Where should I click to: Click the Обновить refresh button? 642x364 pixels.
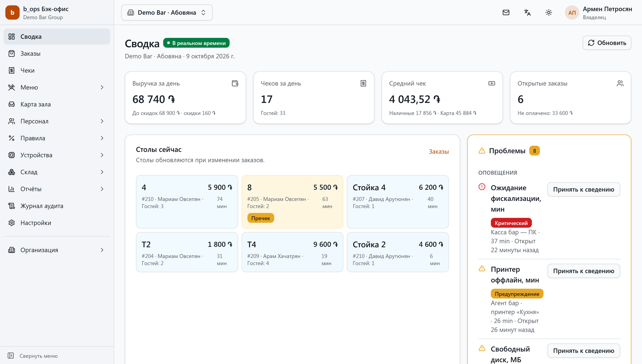point(607,43)
